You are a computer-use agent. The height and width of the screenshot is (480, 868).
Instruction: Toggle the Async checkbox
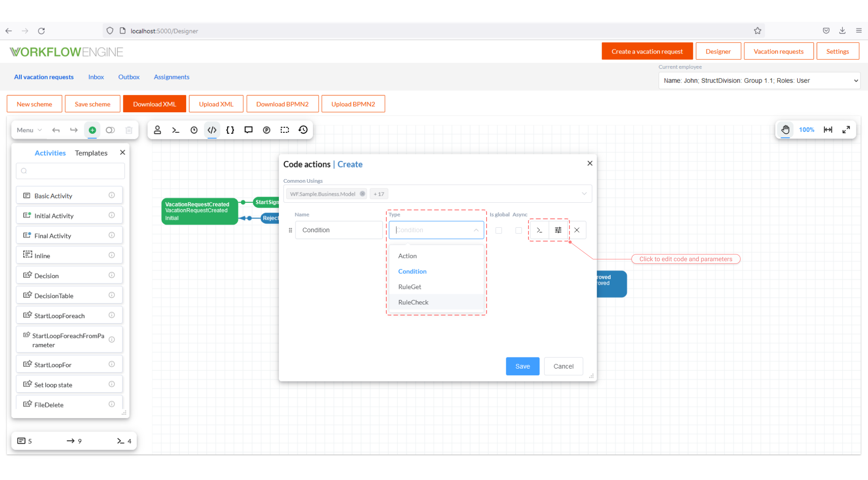click(x=519, y=230)
